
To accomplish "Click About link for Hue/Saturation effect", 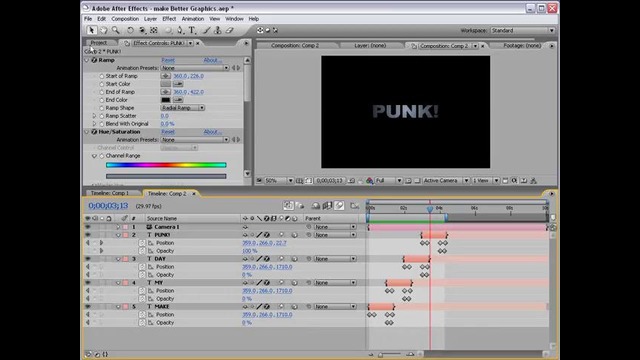I will pos(213,132).
